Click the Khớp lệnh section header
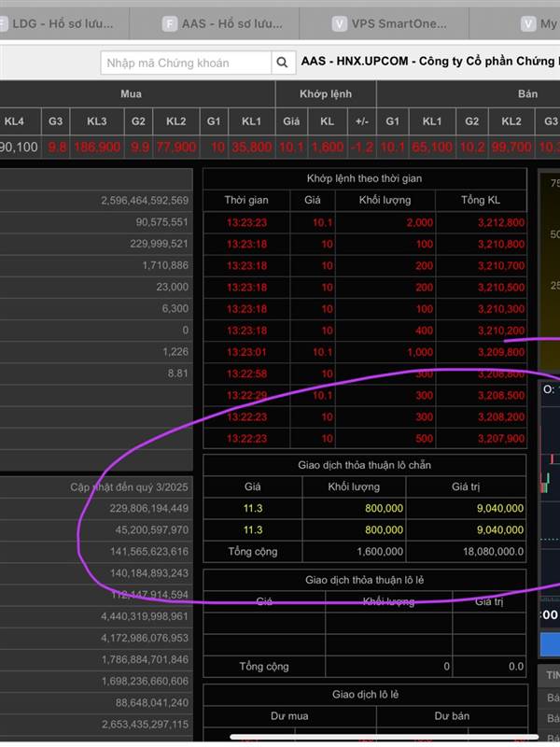This screenshot has height=747, width=560. (x=326, y=94)
